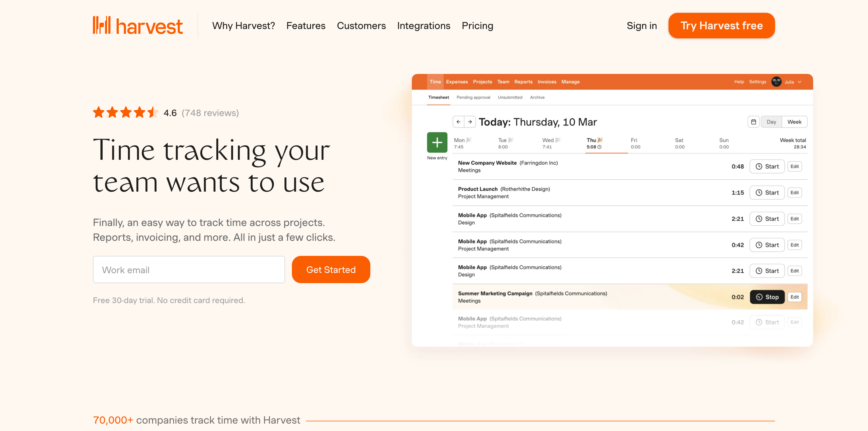Expand the Julia account dropdown chevron
868x431 pixels.
tap(799, 82)
